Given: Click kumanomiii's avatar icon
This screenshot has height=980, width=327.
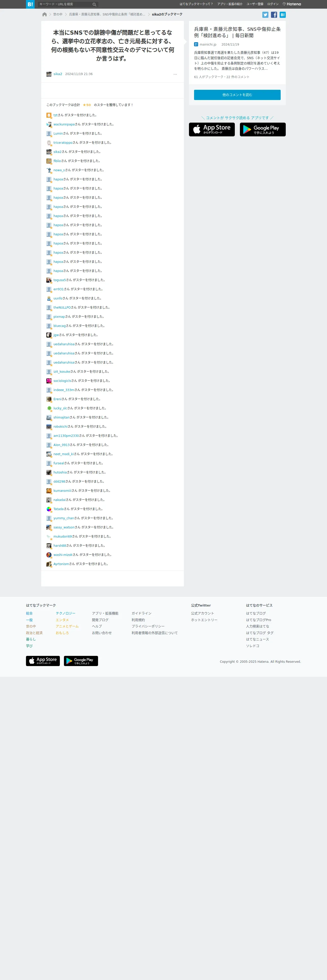Looking at the screenshot, I should point(49,491).
